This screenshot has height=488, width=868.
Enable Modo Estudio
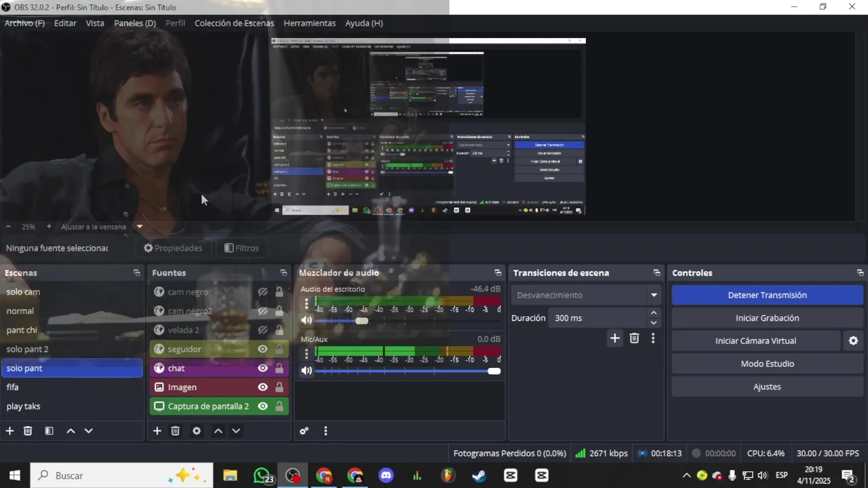767,364
